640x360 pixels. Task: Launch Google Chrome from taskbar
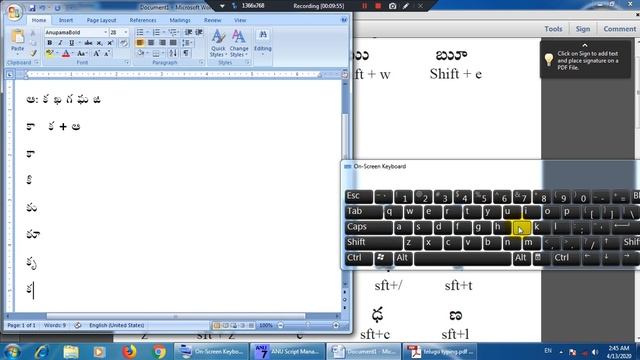tap(159, 351)
